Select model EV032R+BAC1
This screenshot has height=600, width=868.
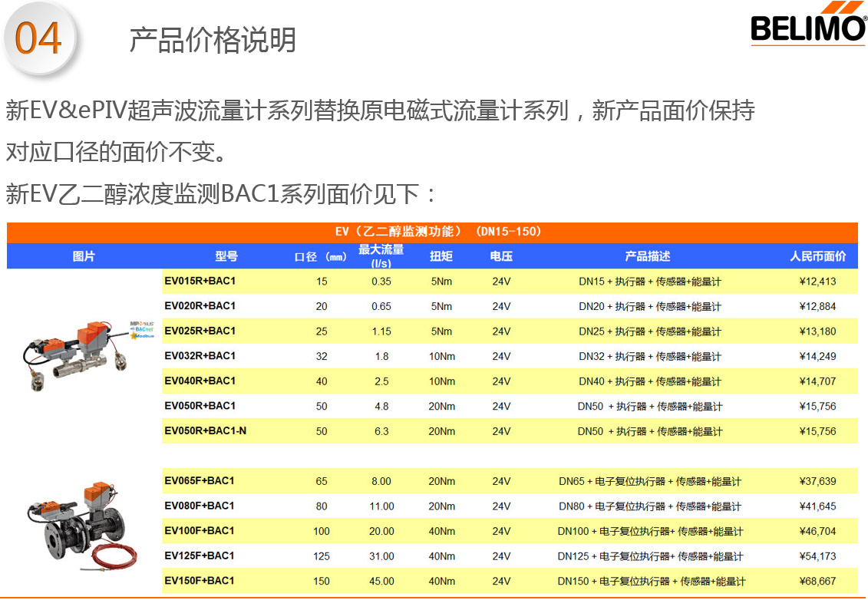pos(200,356)
